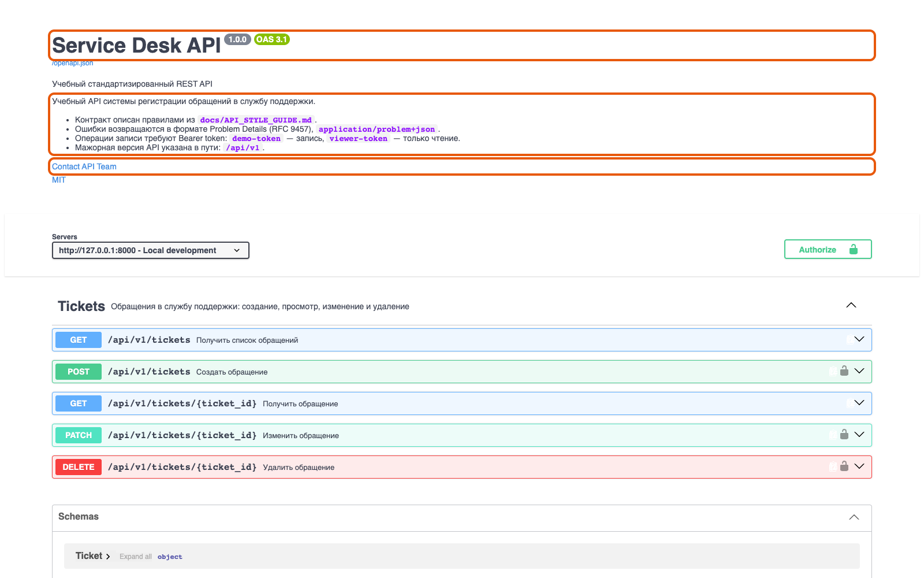Viewport: 924px width, 578px height.
Task: Open the Servers dropdown
Action: 150,250
